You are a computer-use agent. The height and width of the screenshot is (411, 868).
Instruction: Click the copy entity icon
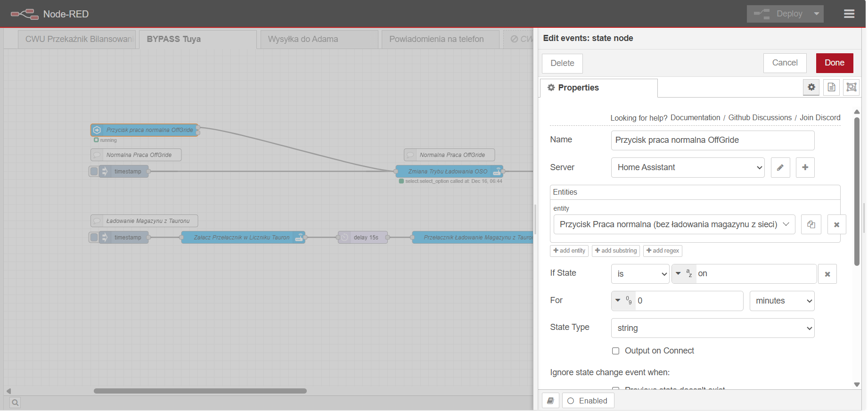click(811, 224)
